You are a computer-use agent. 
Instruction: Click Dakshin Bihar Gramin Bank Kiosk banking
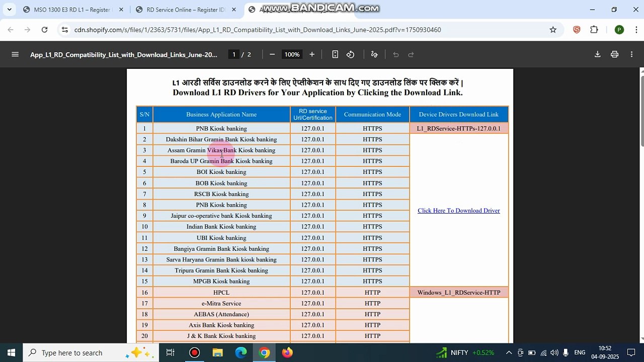[x=221, y=139]
